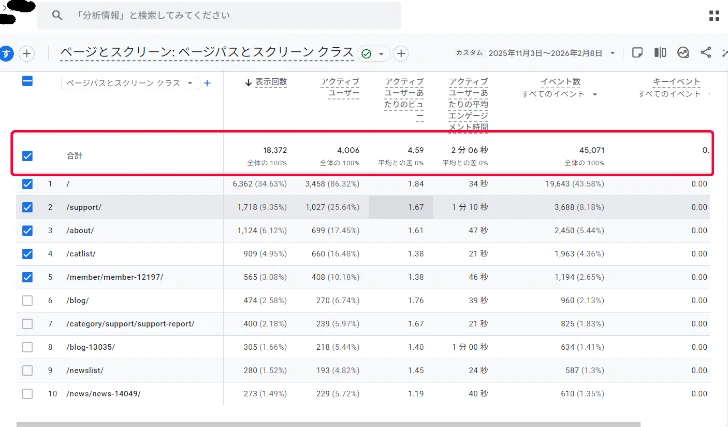
Task: Click total event count 45,071
Action: (592, 150)
